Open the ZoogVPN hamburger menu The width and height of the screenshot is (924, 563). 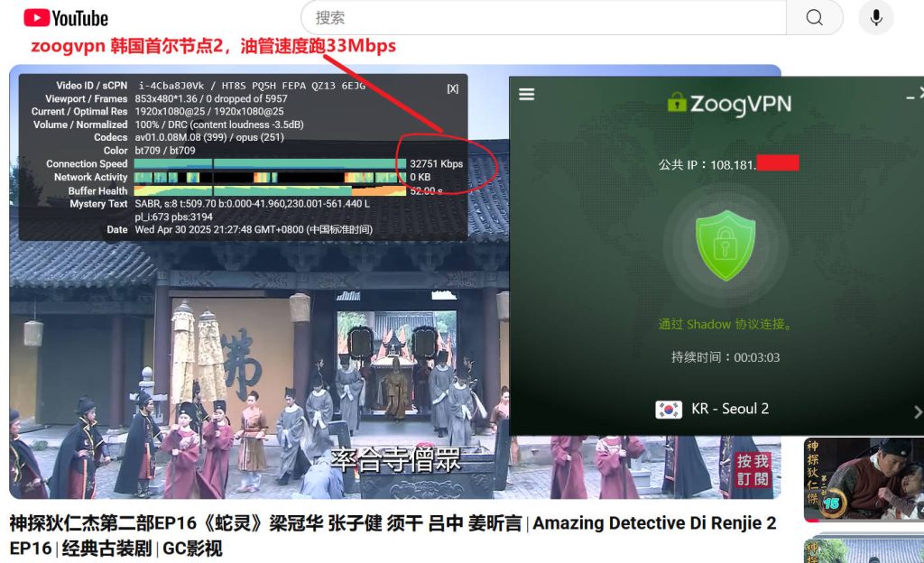tap(527, 95)
